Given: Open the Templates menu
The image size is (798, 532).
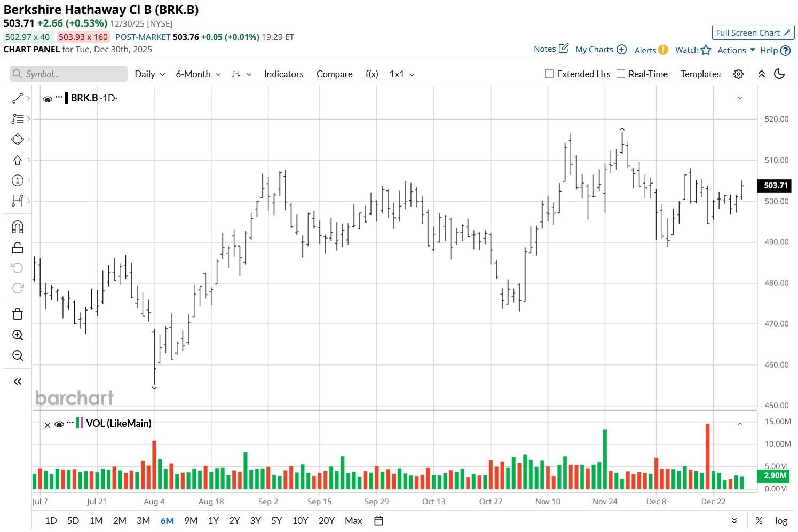Looking at the screenshot, I should coord(700,74).
